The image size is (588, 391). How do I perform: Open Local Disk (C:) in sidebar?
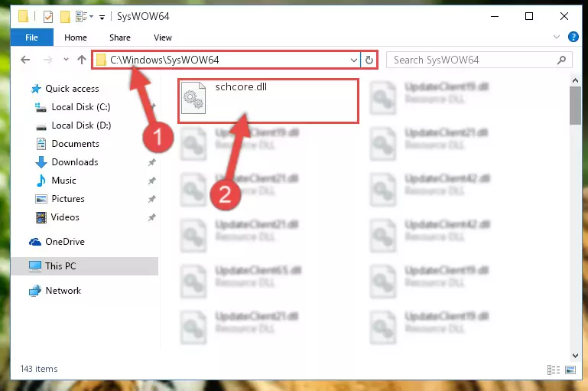pos(81,107)
